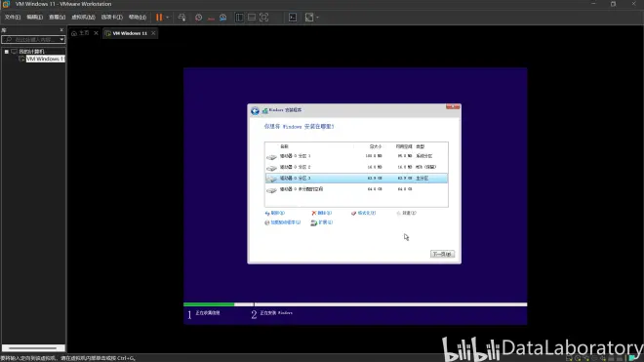Viewport: 644px width, 362px height.
Task: Click the 下一步 (Next) button
Action: 442,254
